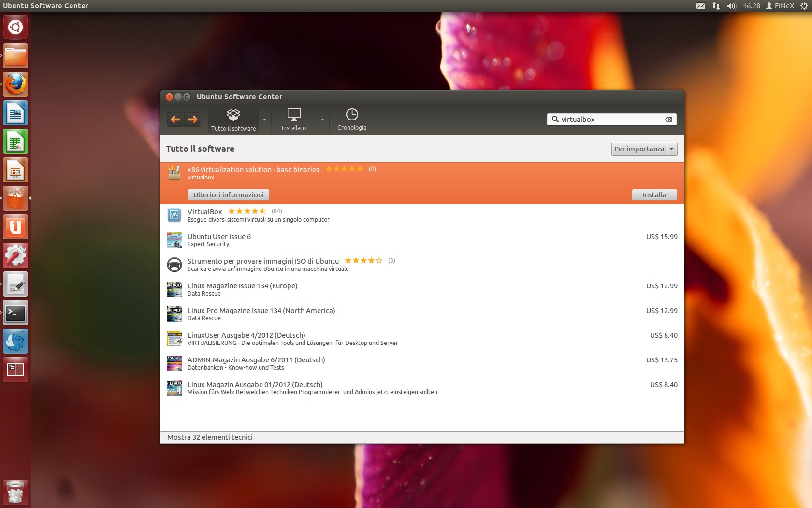Open the session gear menu

tap(804, 6)
